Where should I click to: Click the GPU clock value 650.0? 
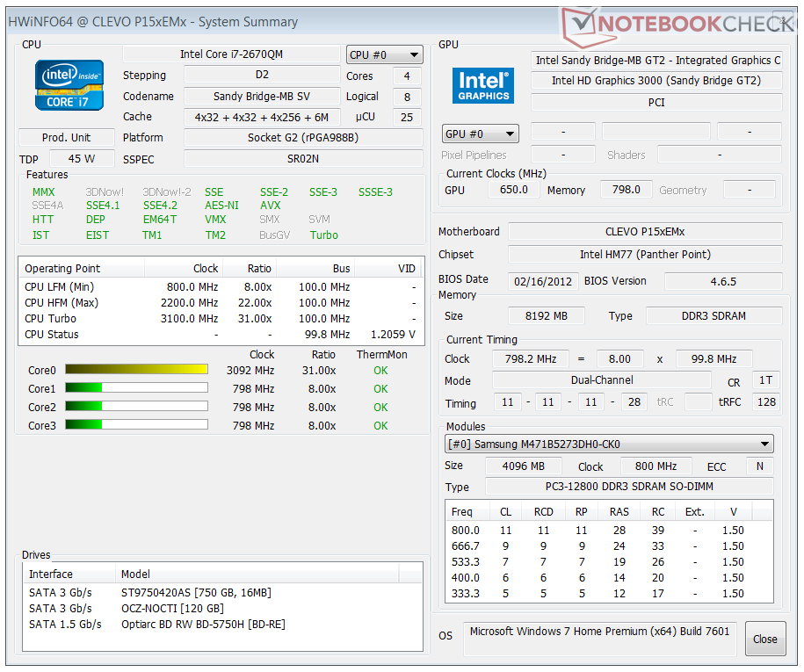(x=513, y=189)
